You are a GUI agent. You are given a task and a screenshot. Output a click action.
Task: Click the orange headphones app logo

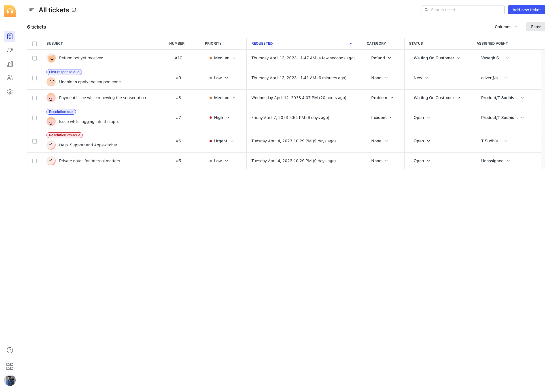pos(10,11)
